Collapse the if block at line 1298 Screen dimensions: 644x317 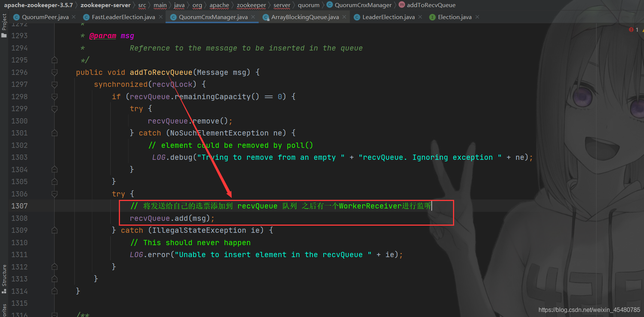coord(55,97)
